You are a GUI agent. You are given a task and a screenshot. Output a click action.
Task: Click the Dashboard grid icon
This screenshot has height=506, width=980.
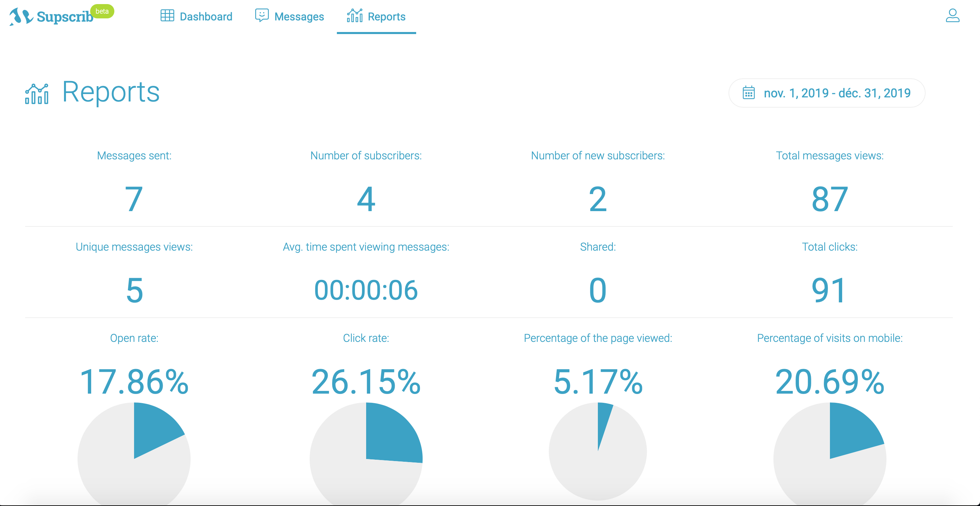point(167,16)
